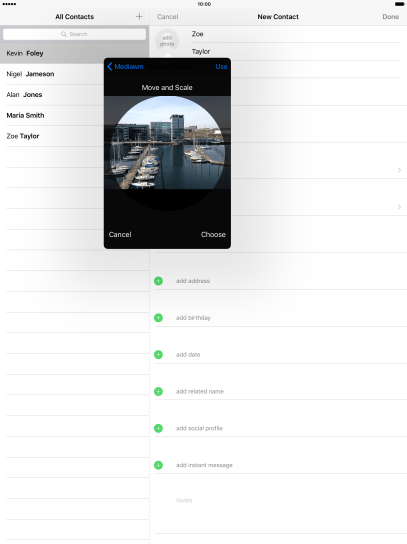This screenshot has height=544, width=407.
Task: Click the green plus beside add social profile
Action: [158, 428]
